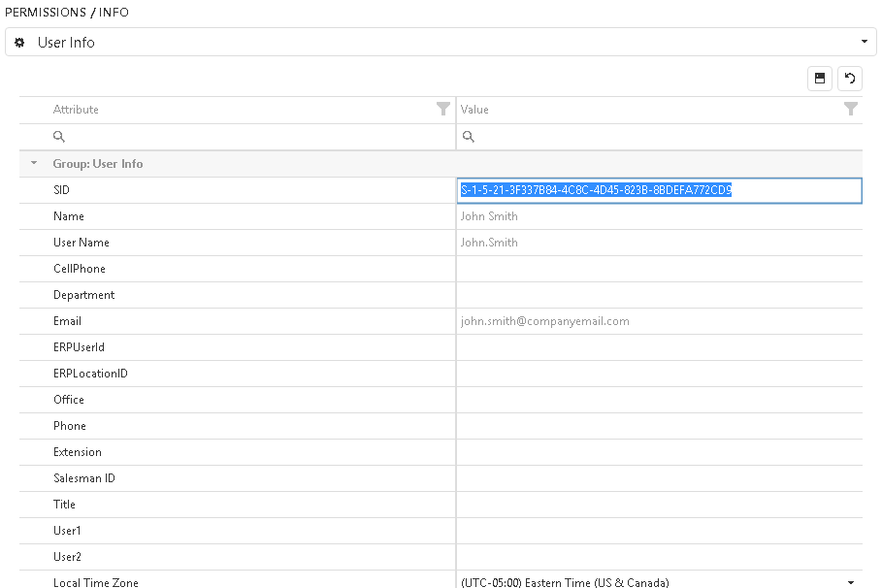882x588 pixels.
Task: Select the ERPUserId attribute label
Action: (x=79, y=347)
